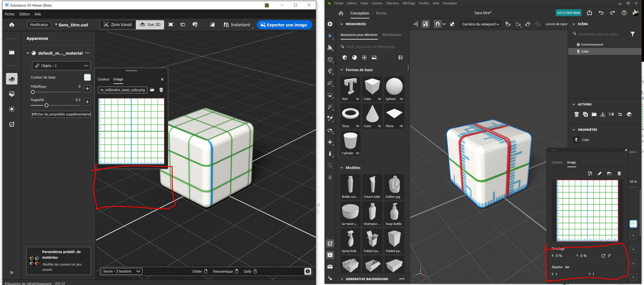This screenshot has width=644, height=285.
Task: Select the Cube shape in Formes de base
Action: pyautogui.click(x=372, y=86)
